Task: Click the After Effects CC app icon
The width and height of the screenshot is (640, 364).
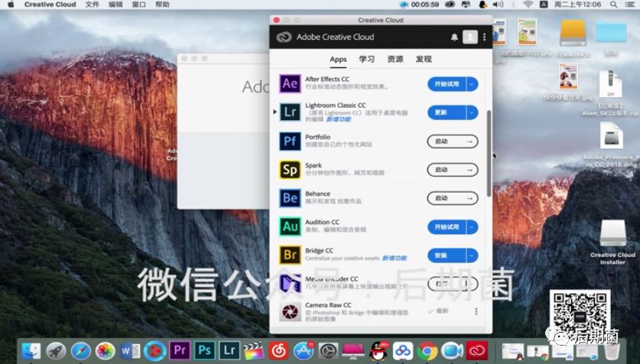Action: click(291, 83)
